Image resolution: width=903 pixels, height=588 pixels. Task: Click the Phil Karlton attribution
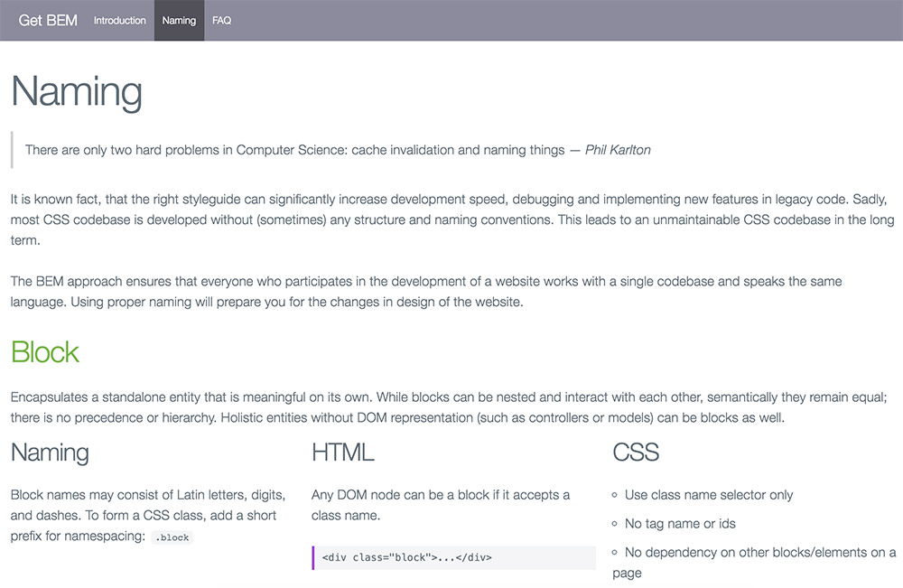pos(618,150)
